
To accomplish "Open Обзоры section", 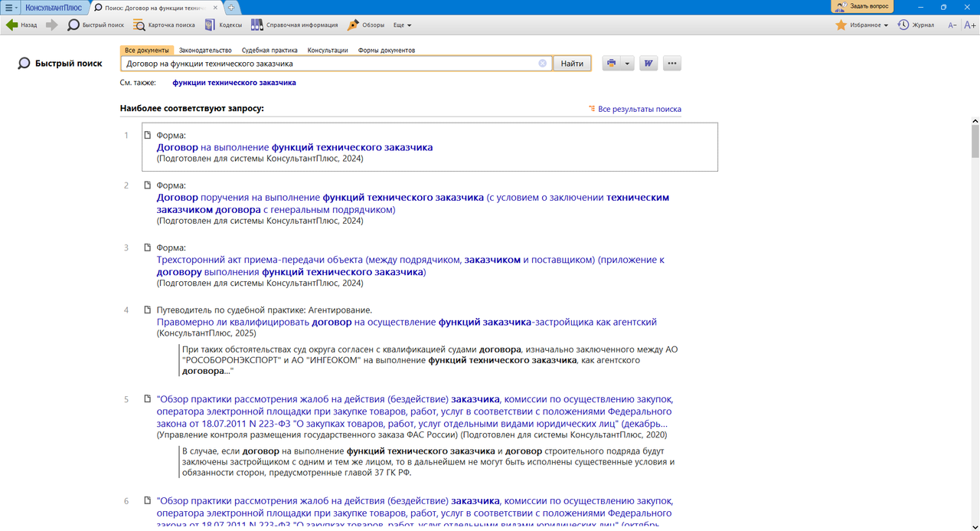I will click(x=366, y=25).
